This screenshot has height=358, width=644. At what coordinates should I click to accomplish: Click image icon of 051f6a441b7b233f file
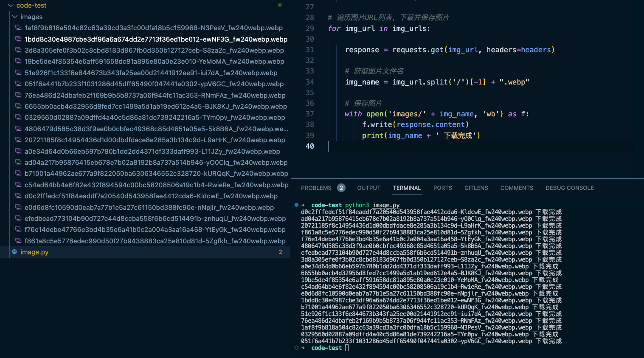click(x=18, y=84)
